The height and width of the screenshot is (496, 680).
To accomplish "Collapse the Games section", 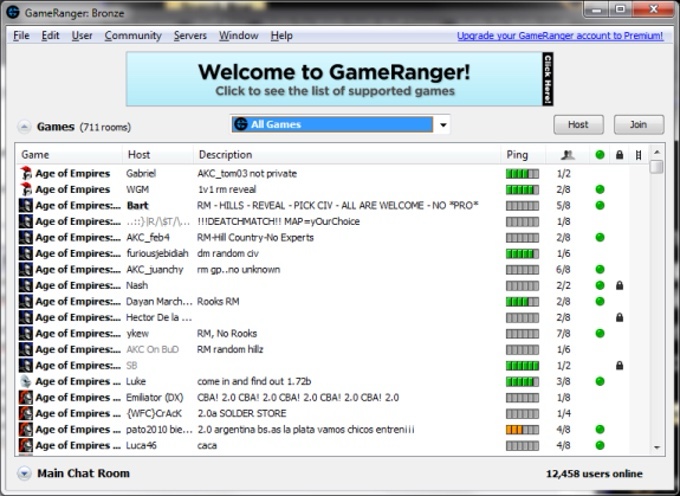I will pos(24,127).
